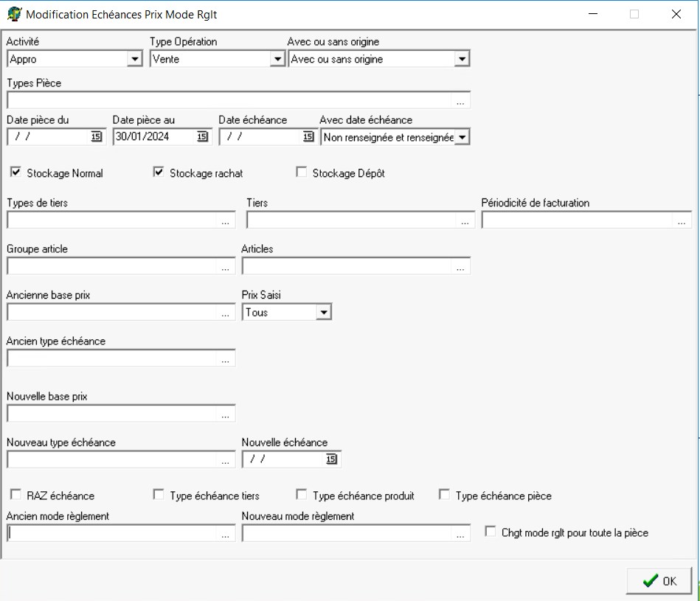Open calendar picker for Date pièce au
This screenshot has height=601, width=700.
point(202,136)
